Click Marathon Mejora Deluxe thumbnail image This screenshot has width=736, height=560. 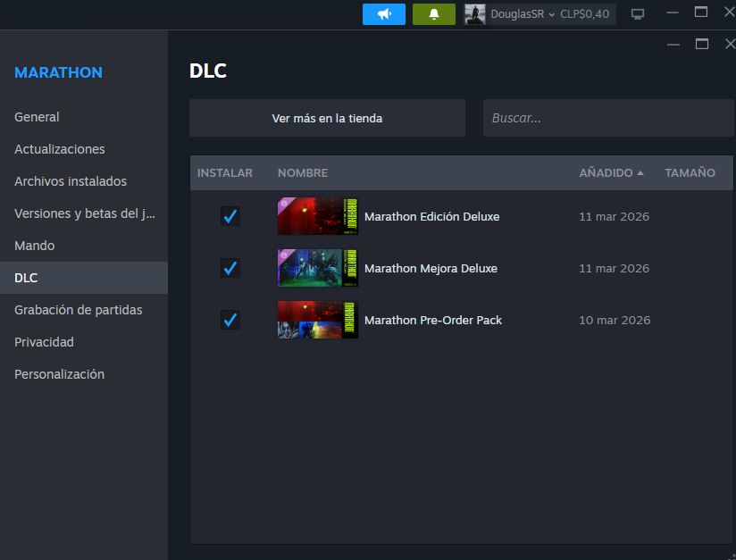(x=317, y=268)
